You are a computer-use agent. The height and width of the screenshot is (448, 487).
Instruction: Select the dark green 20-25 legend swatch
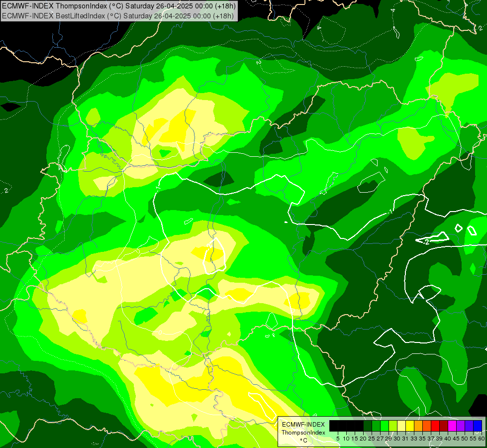pyautogui.click(x=368, y=426)
